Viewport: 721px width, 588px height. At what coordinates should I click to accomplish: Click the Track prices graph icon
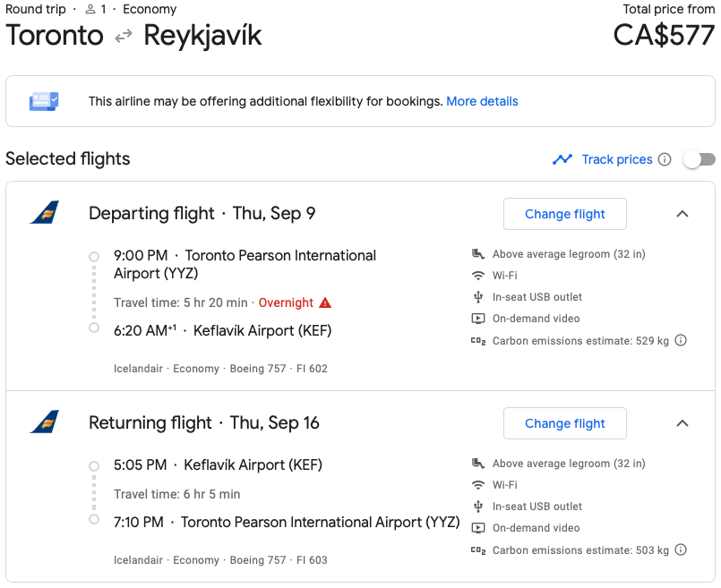pos(562,159)
